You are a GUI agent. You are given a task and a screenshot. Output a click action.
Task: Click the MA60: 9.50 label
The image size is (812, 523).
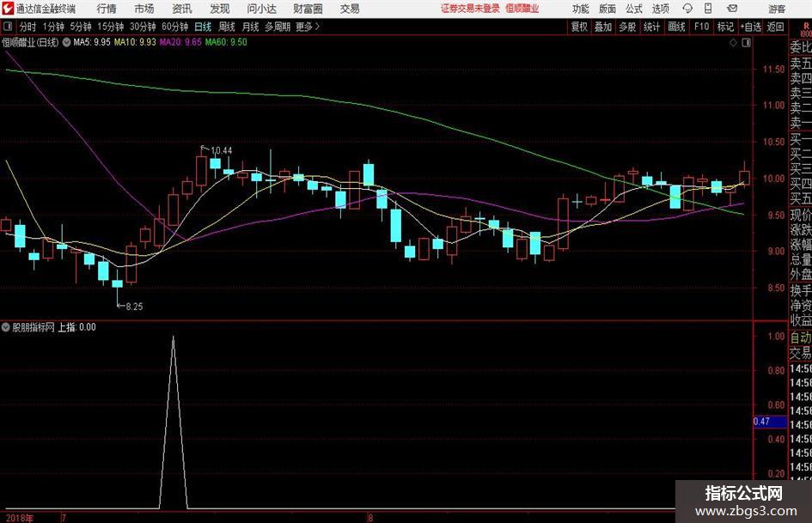pos(226,42)
